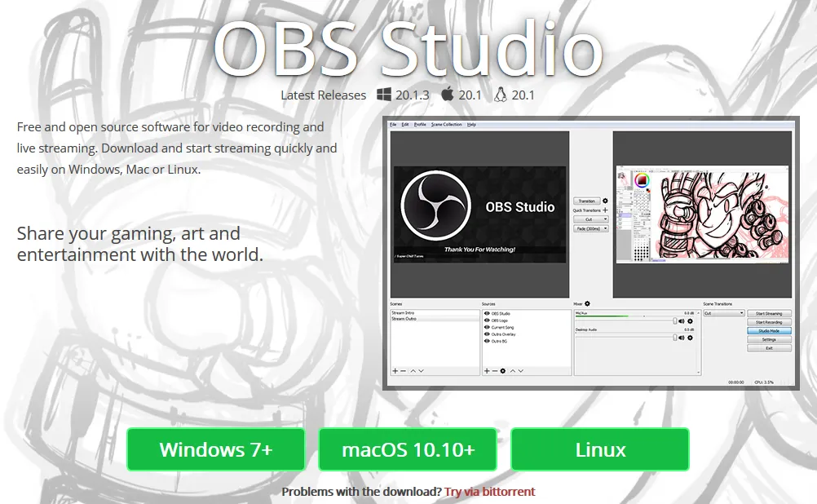Open the Cut quick transition dropdown

pos(591,219)
